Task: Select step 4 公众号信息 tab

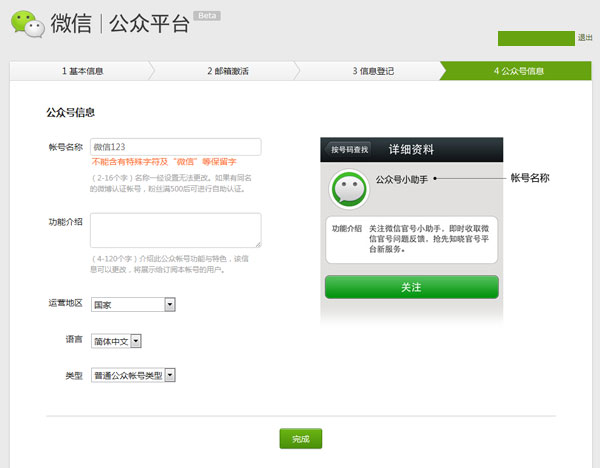Action: click(x=518, y=71)
